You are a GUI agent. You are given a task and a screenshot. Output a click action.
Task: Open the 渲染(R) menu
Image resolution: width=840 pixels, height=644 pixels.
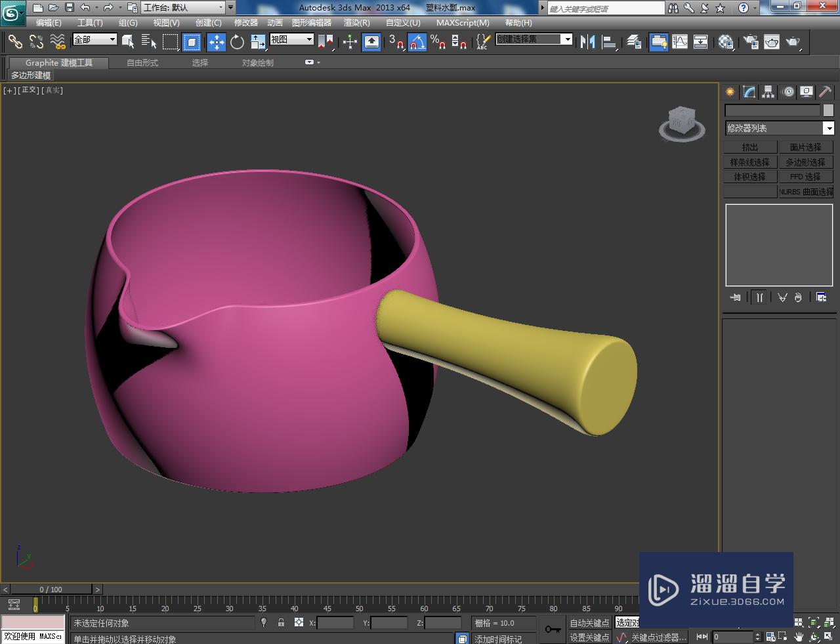[356, 22]
